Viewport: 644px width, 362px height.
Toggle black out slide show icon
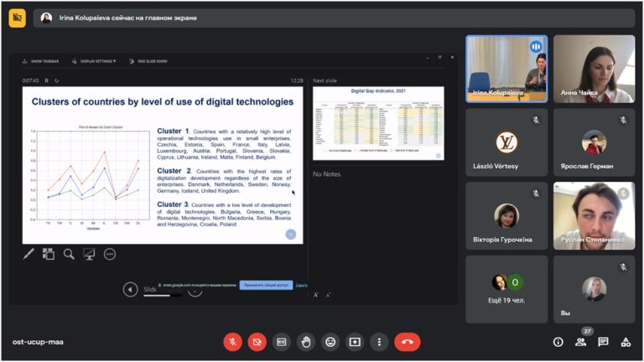click(x=89, y=254)
